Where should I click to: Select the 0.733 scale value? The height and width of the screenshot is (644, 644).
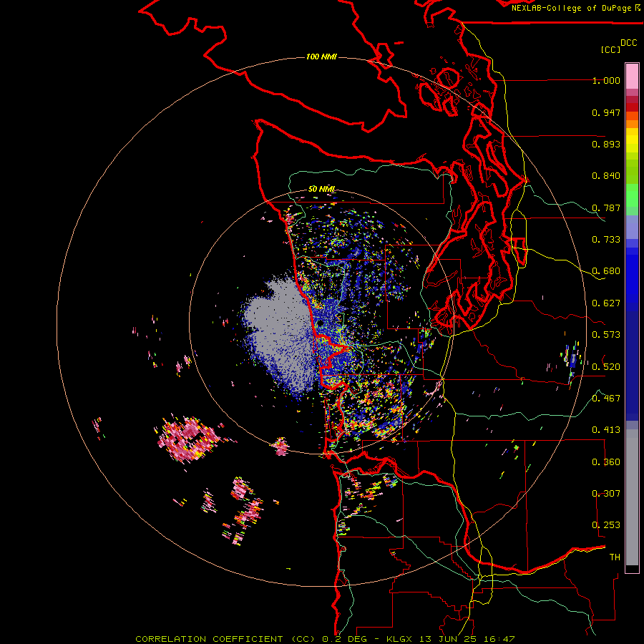(606, 240)
